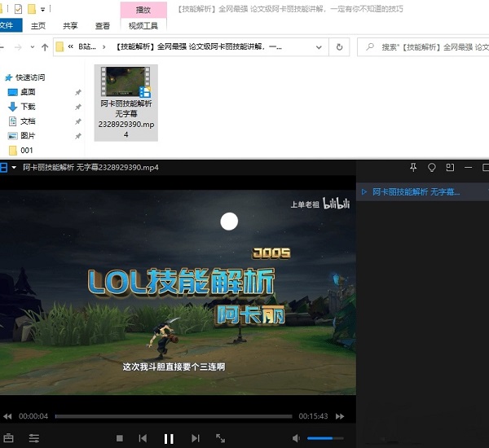Unpin 下载 using its pin icon
Screen dimensions: 489x448
(x=78, y=107)
